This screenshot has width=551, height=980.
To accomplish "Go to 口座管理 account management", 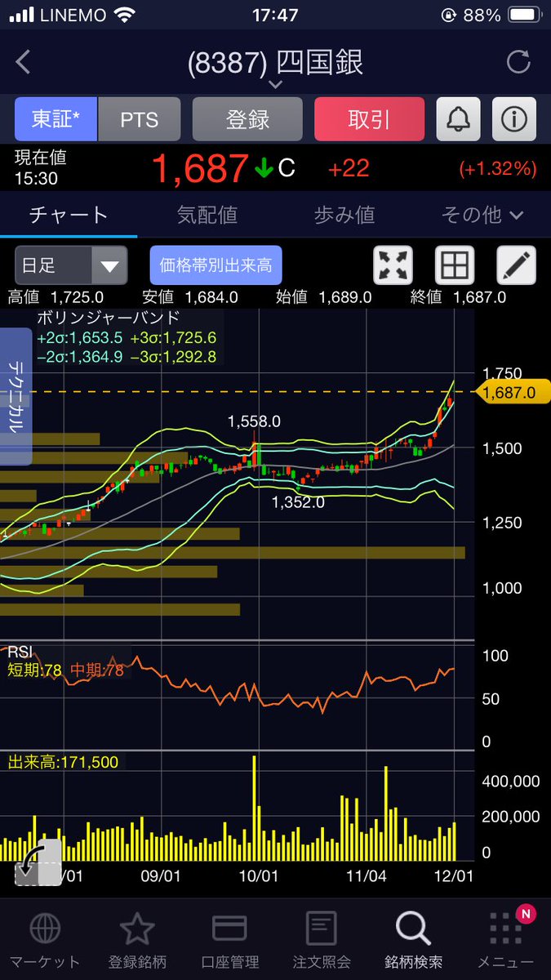I will point(229,940).
